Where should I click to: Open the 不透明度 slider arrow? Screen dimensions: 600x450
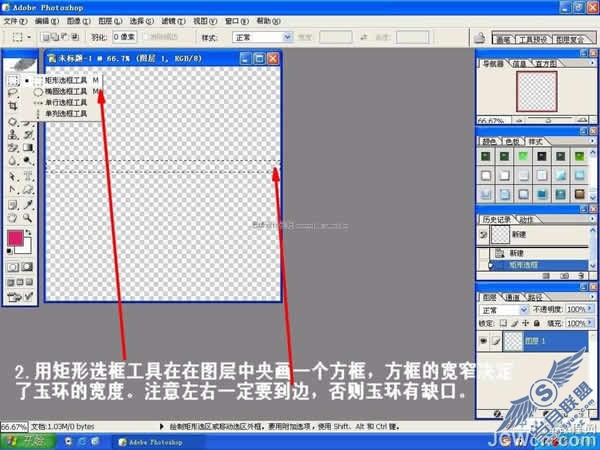[x=589, y=309]
